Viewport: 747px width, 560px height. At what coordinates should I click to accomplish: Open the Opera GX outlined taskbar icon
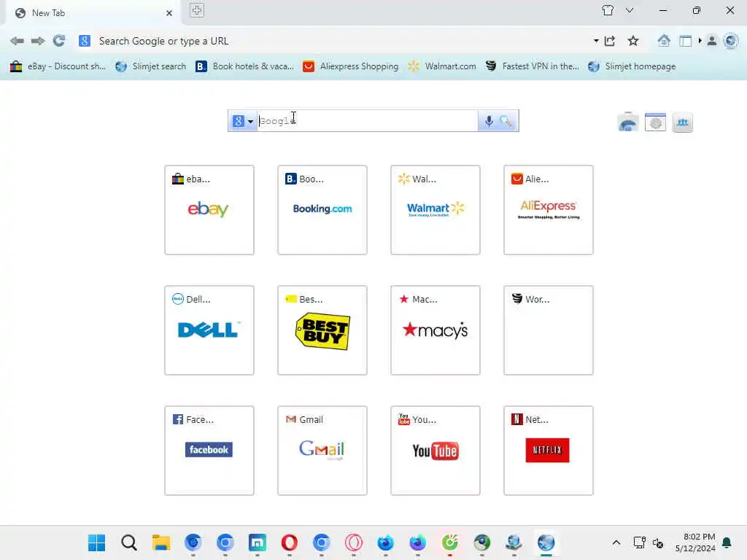point(354,542)
